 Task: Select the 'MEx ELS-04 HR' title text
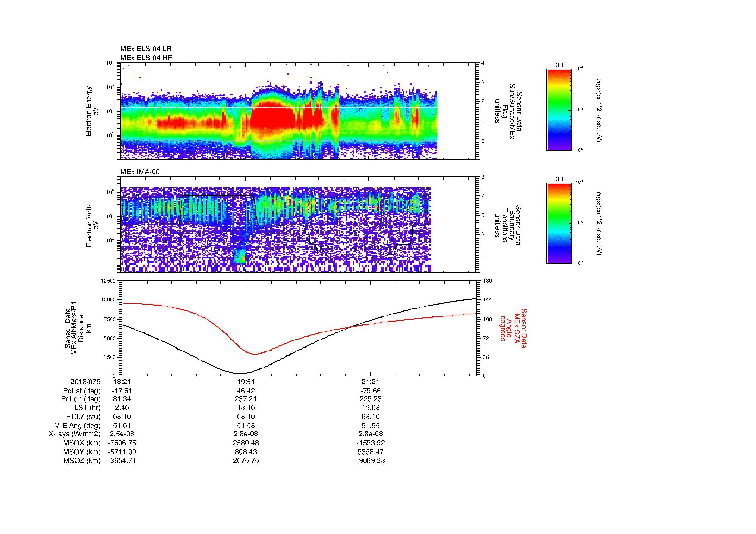[x=146, y=58]
